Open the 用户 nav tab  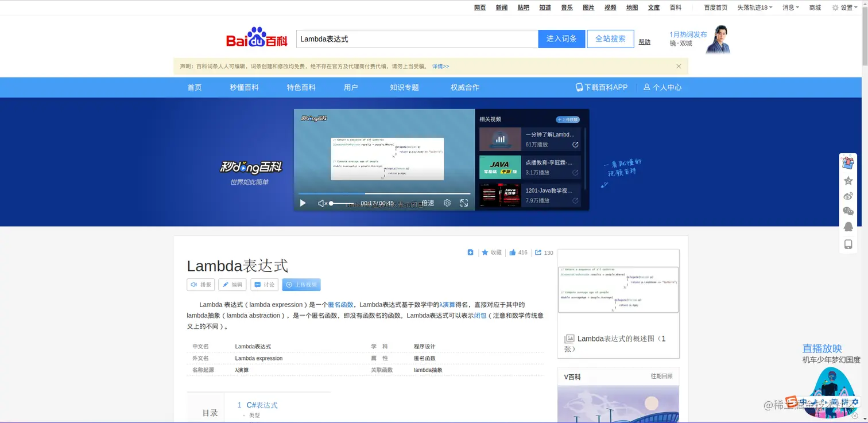[x=351, y=87]
